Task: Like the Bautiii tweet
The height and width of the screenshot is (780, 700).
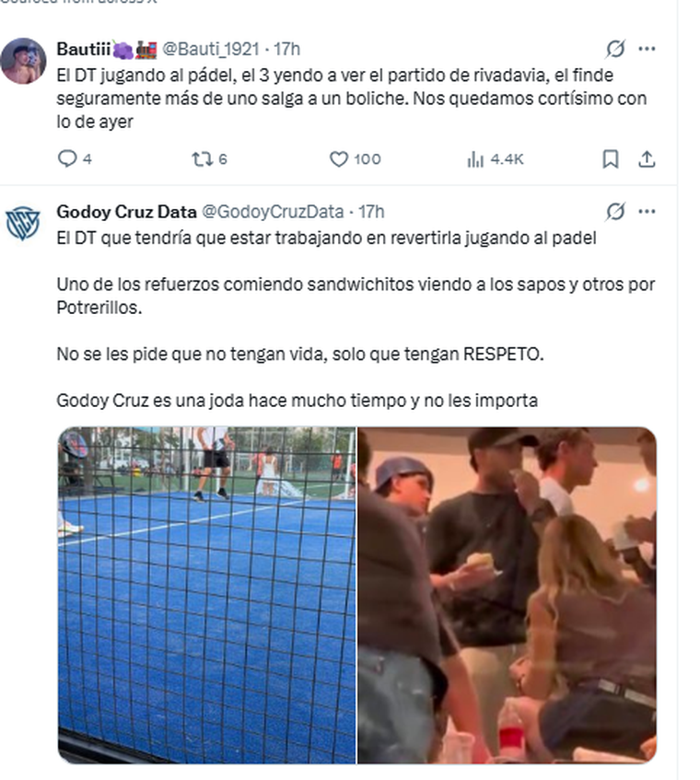Action: [x=355, y=159]
